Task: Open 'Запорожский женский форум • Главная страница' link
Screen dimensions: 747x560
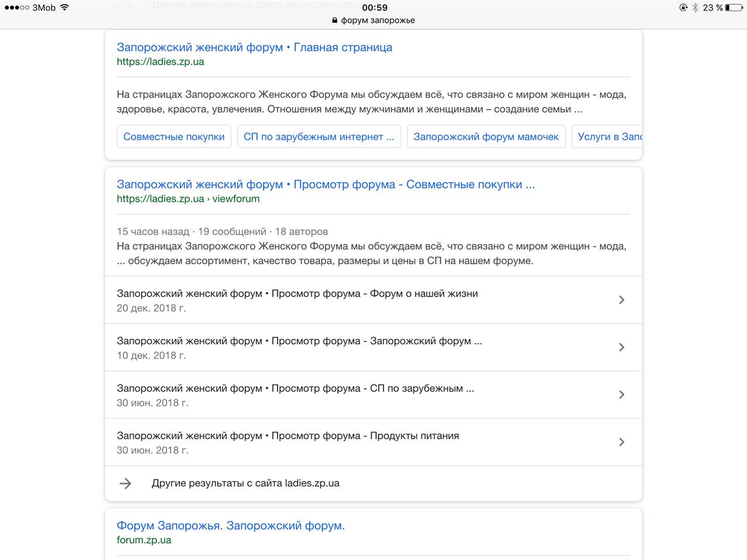Action: (254, 47)
